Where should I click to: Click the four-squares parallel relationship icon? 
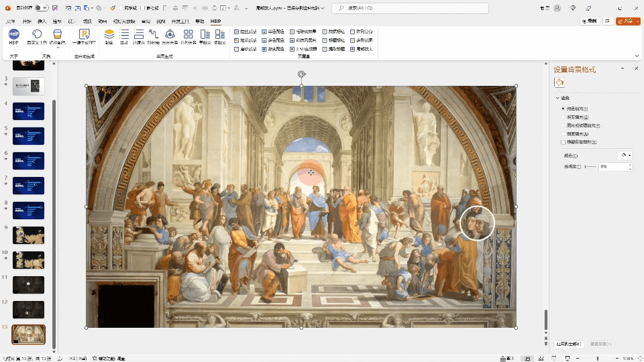point(188,34)
